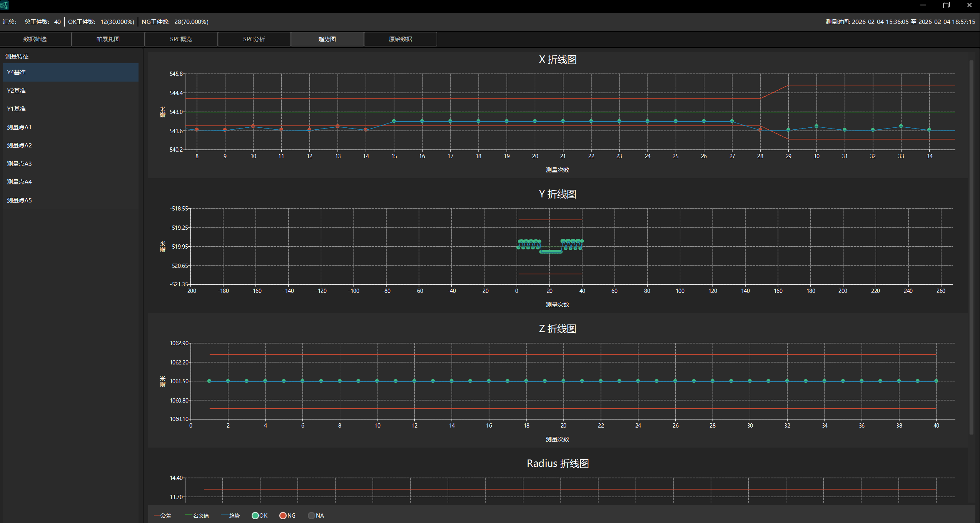
Task: Click the NA gray legend marker
Action: point(311,516)
